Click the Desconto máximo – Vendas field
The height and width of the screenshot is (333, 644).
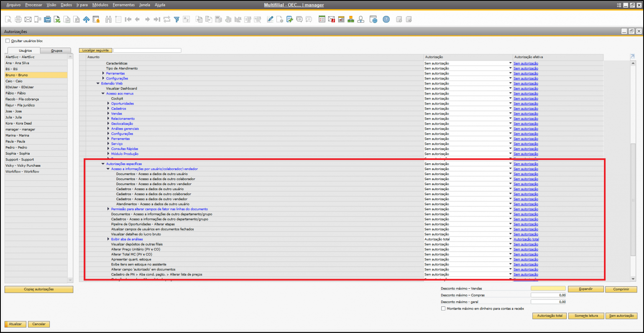pyautogui.click(x=548, y=289)
